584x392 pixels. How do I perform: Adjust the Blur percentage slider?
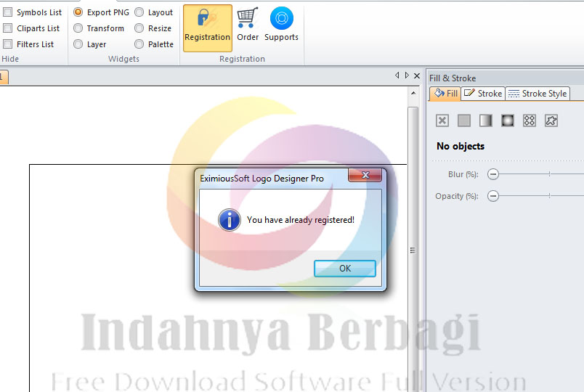coord(542,173)
